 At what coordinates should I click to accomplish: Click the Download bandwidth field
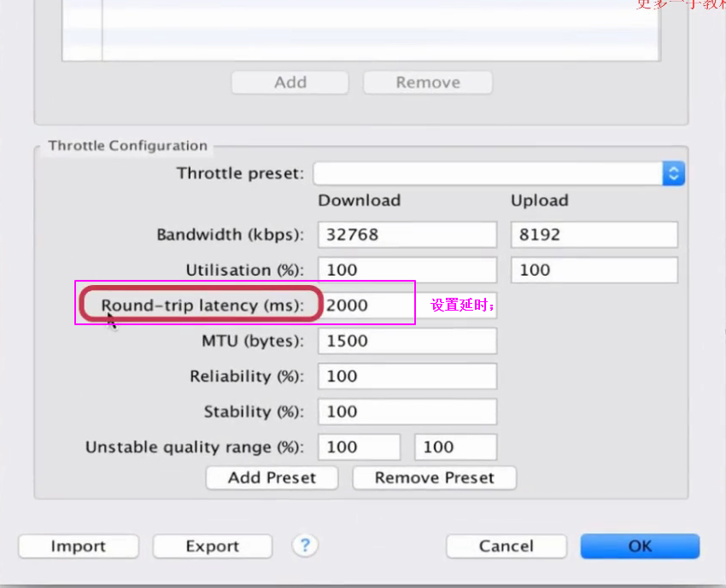coord(407,235)
